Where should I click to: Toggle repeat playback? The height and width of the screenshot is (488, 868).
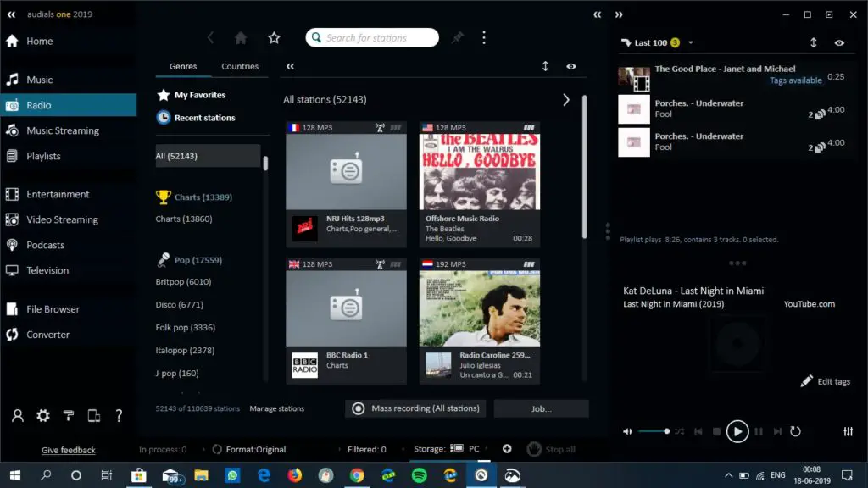(795, 431)
